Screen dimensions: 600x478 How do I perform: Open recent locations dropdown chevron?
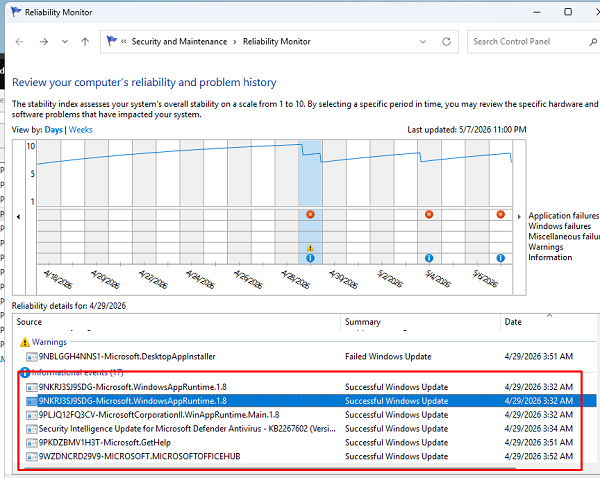click(x=65, y=42)
